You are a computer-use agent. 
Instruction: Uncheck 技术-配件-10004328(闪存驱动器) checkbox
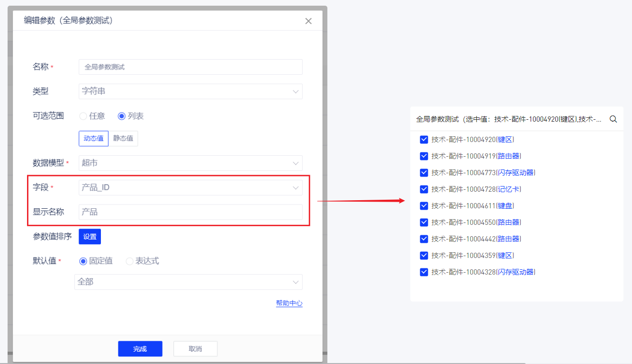[x=424, y=272]
